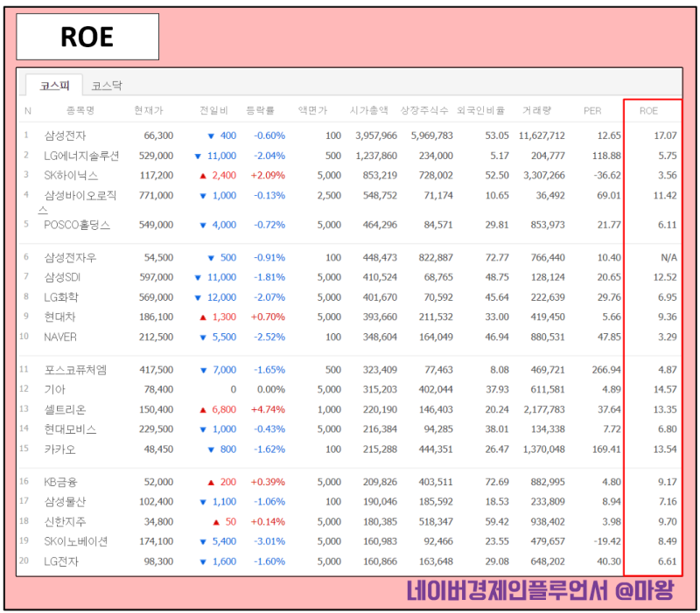Open the 기아 stock link
The image size is (700, 613).
(x=54, y=389)
